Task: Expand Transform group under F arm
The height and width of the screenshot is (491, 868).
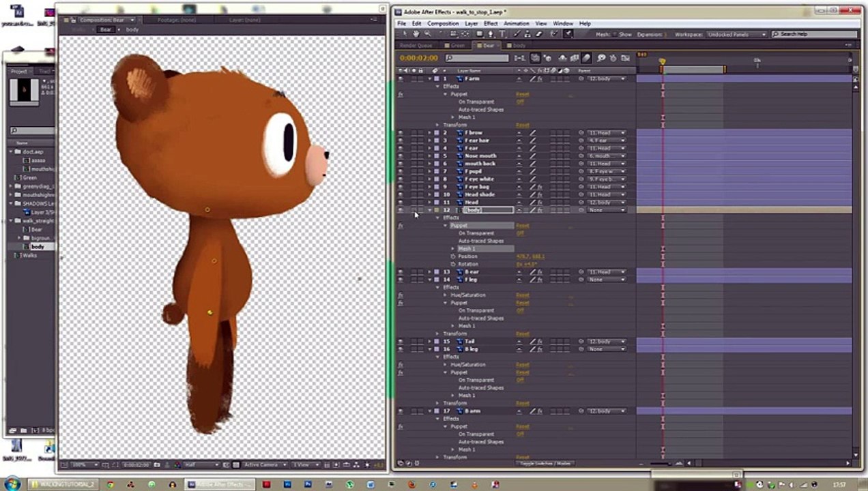Action: click(438, 125)
